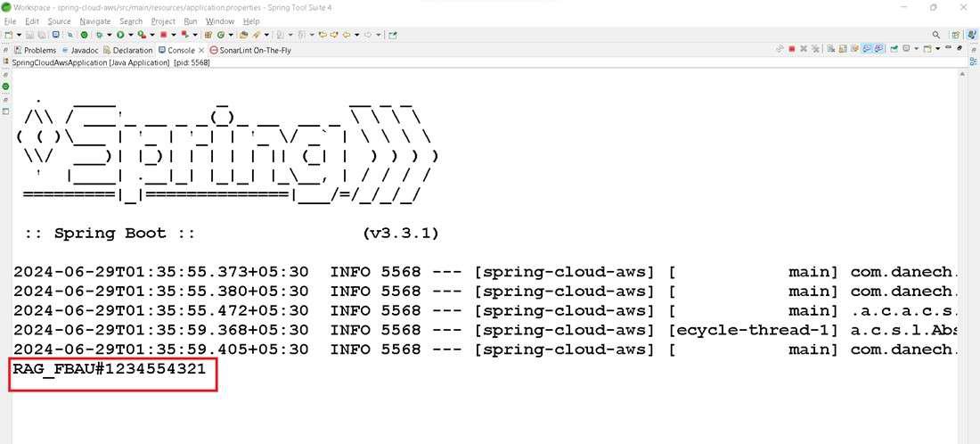Open the Project menu

163,21
